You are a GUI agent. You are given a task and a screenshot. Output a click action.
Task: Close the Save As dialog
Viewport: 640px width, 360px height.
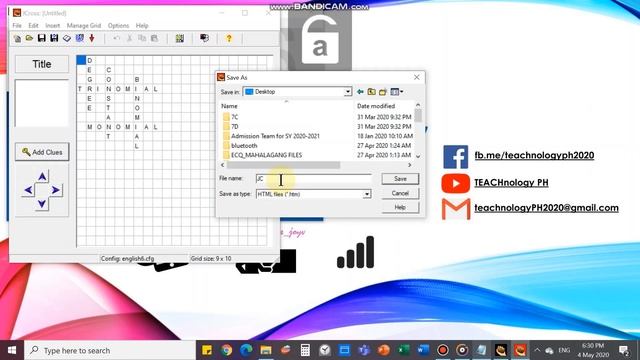click(416, 78)
